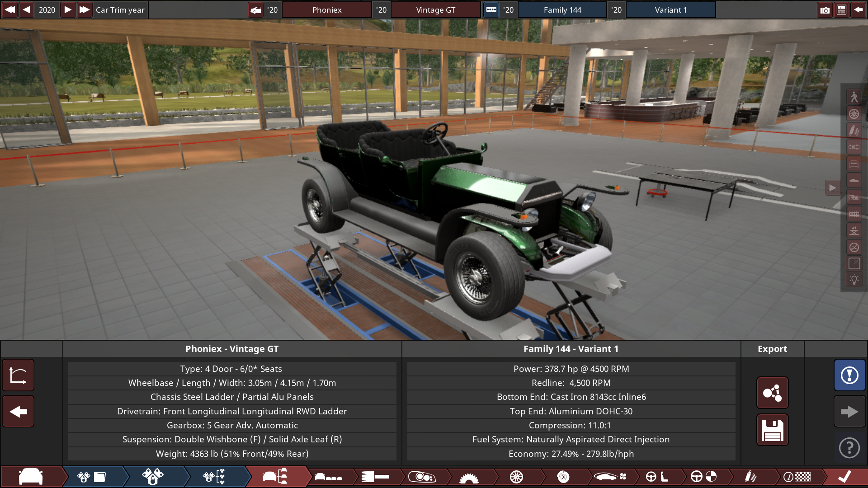Open the warnings exclamation icon
The height and width of the screenshot is (488, 868).
click(x=849, y=375)
